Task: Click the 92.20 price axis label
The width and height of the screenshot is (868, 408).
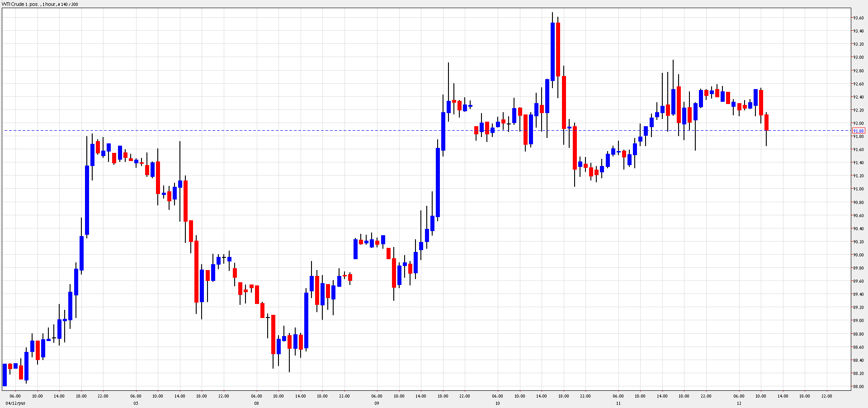Action: point(858,110)
